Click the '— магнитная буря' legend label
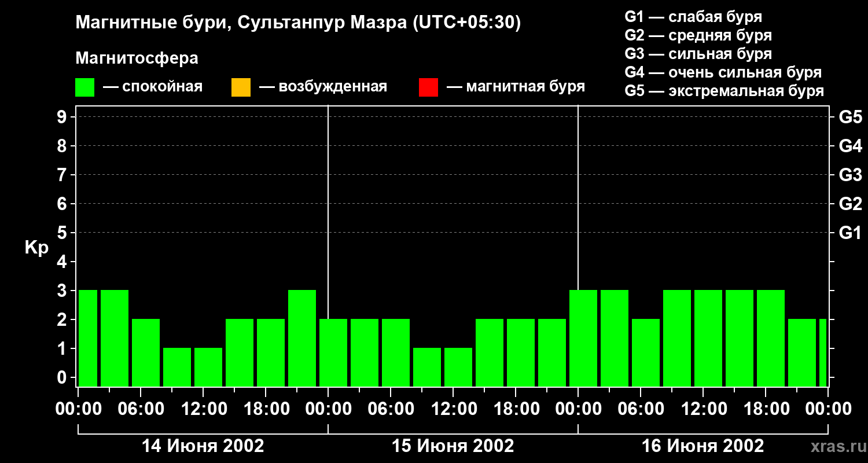This screenshot has height=463, width=868. (x=516, y=87)
